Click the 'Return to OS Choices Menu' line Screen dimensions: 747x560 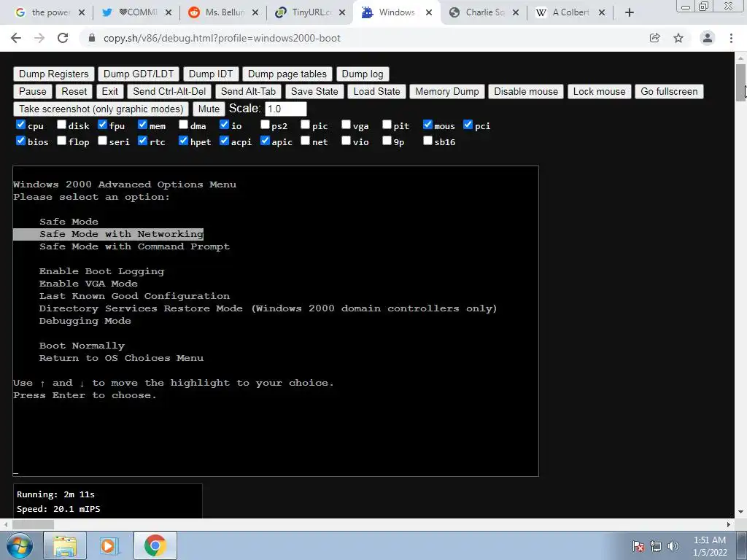[122, 357]
